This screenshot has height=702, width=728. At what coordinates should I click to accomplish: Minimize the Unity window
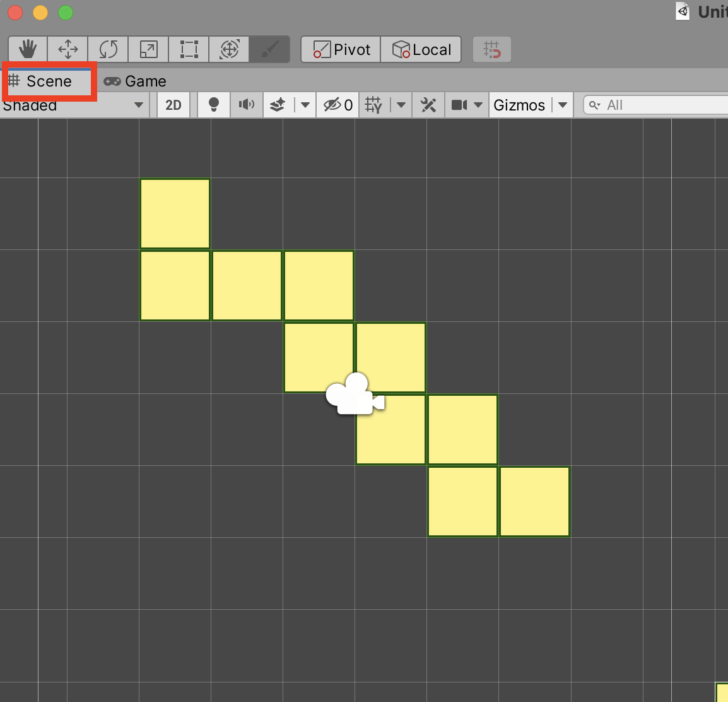40,13
